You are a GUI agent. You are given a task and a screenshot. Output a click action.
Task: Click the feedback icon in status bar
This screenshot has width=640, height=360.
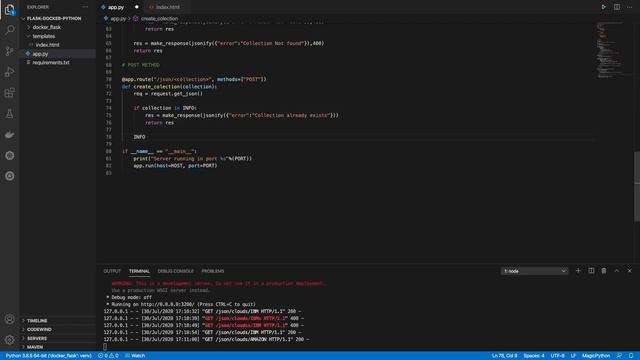pos(619,356)
